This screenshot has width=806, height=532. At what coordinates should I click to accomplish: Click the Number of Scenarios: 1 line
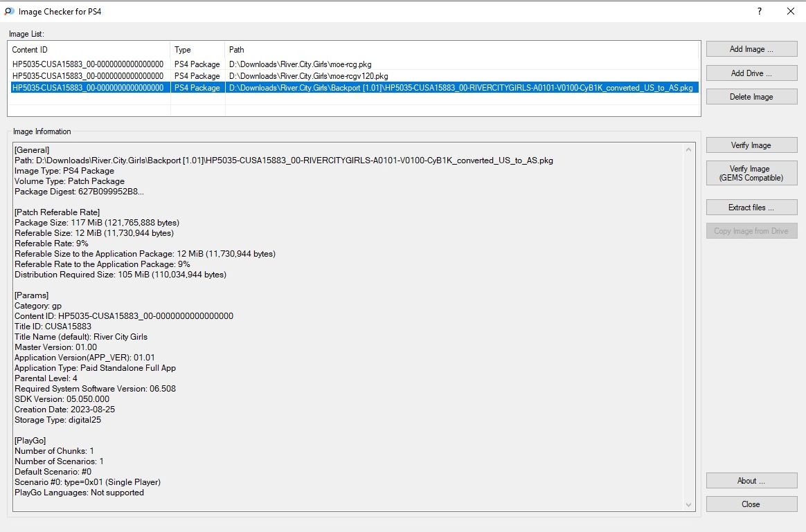point(59,461)
